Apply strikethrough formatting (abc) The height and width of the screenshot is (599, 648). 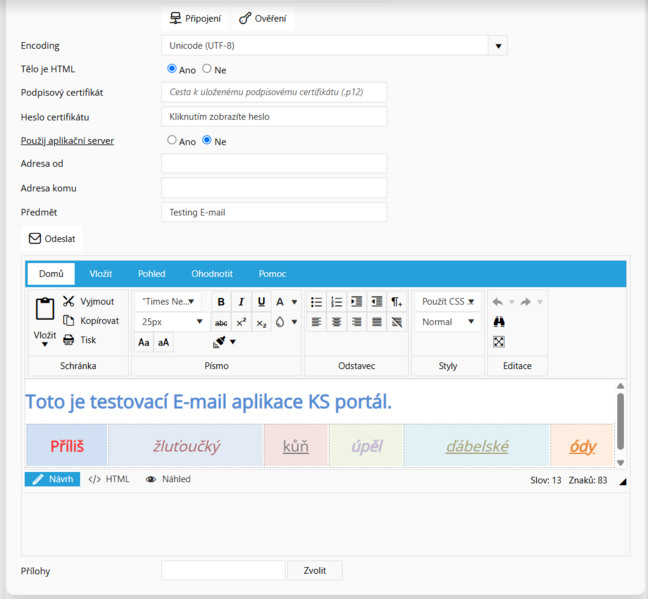click(221, 322)
